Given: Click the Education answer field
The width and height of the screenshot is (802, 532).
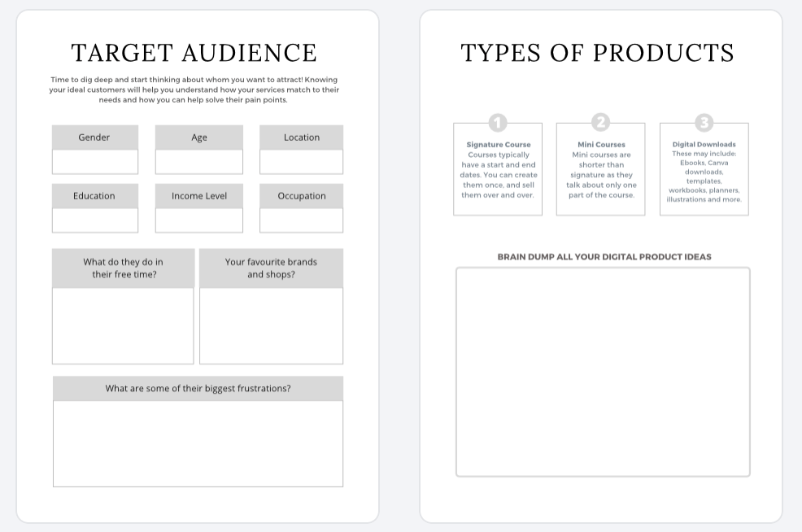Looking at the screenshot, I should 95,220.
